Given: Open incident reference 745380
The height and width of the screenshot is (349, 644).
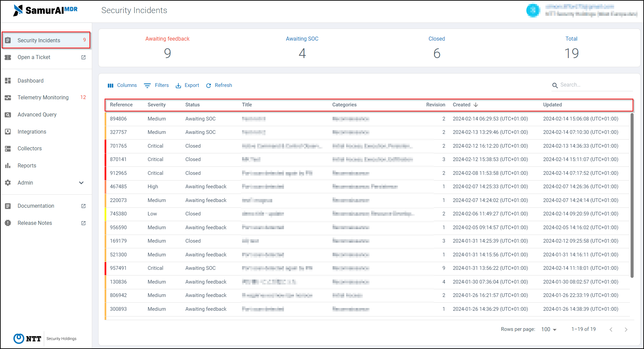Looking at the screenshot, I should [x=118, y=214].
